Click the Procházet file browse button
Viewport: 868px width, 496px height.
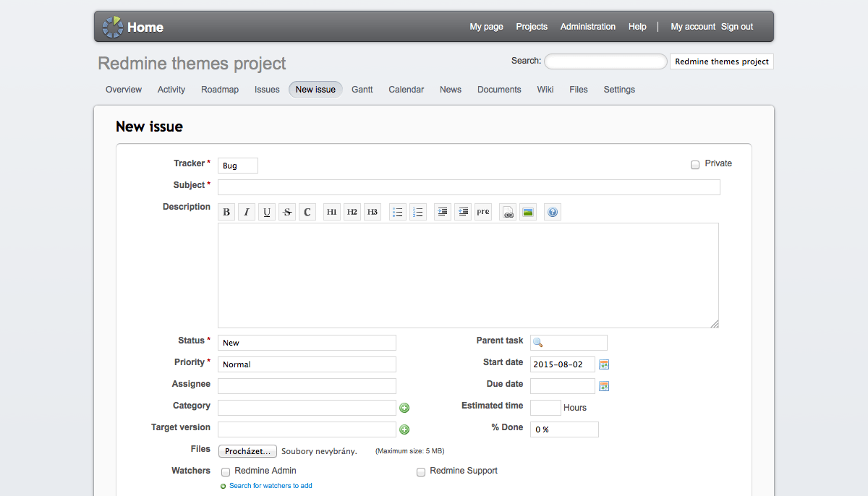(248, 451)
